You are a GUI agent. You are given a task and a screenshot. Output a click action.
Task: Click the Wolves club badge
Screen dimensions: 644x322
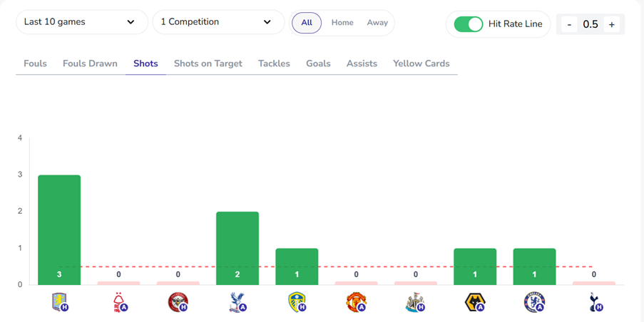tap(475, 302)
